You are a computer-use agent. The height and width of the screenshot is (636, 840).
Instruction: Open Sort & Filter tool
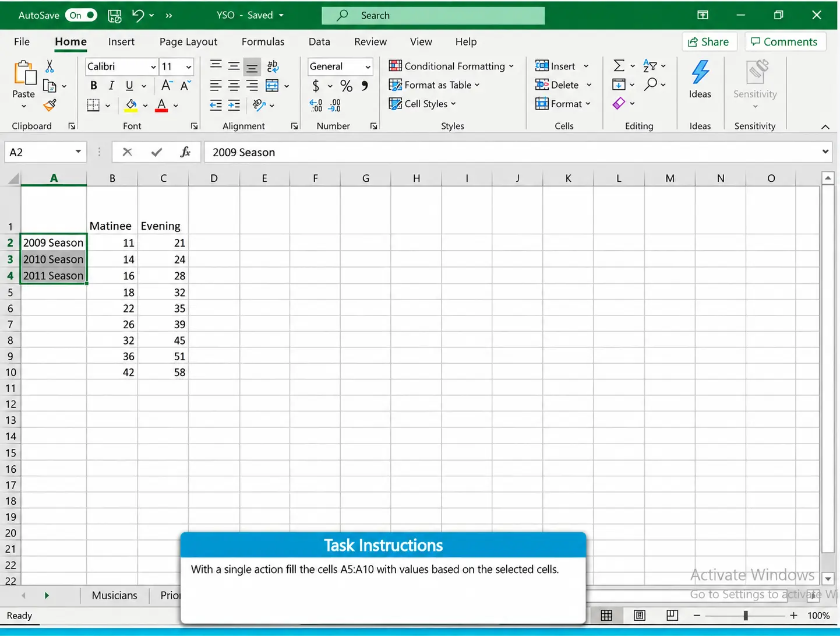point(650,66)
